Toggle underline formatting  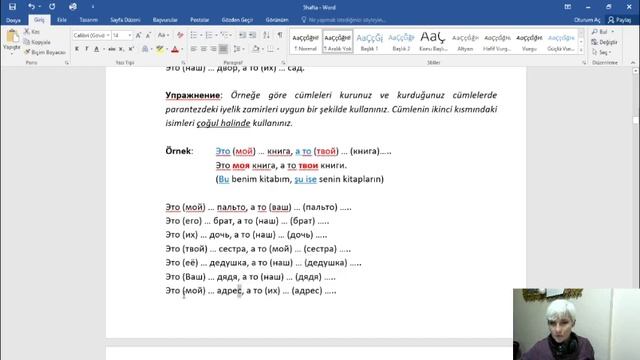point(96,49)
